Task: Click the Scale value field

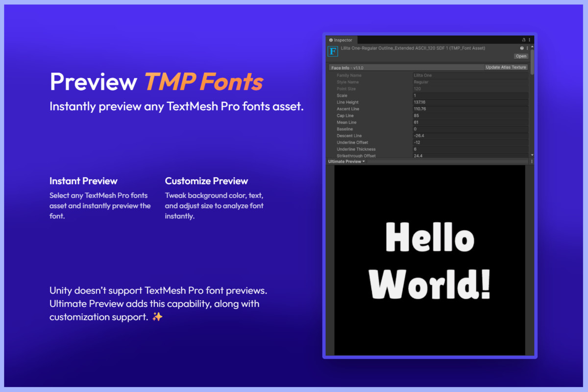Action: click(x=470, y=96)
